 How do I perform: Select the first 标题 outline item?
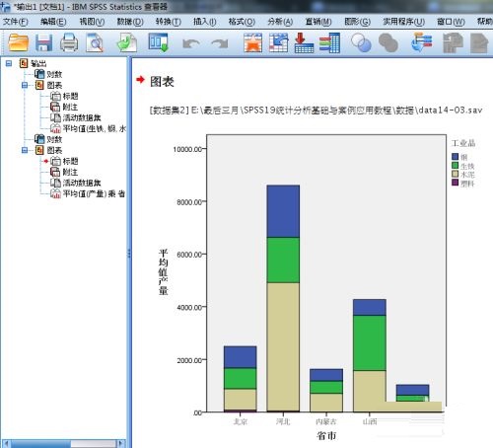70,96
